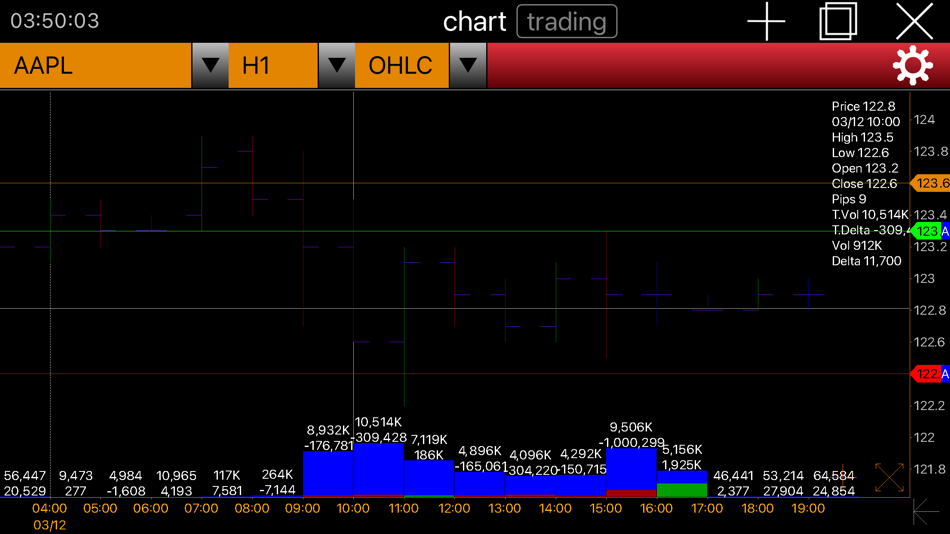Image resolution: width=950 pixels, height=534 pixels.
Task: Open the stacked windows layout icon
Action: click(838, 21)
